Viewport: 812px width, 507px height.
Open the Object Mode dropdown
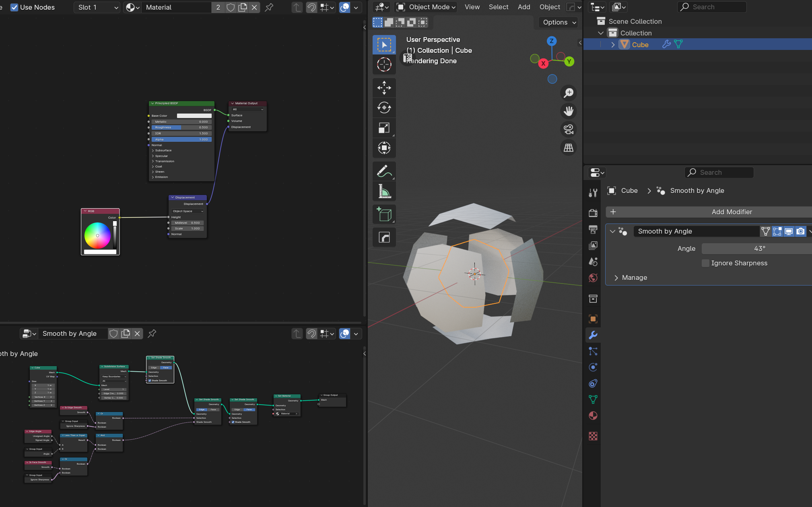426,7
